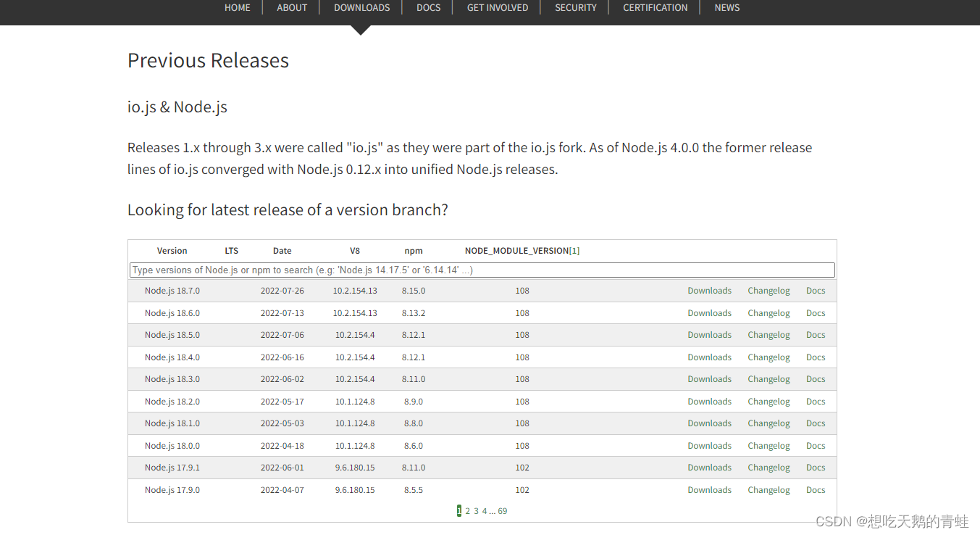The image size is (980, 535).
Task: View Changelog for Node.js 18.0.0
Action: click(x=769, y=446)
